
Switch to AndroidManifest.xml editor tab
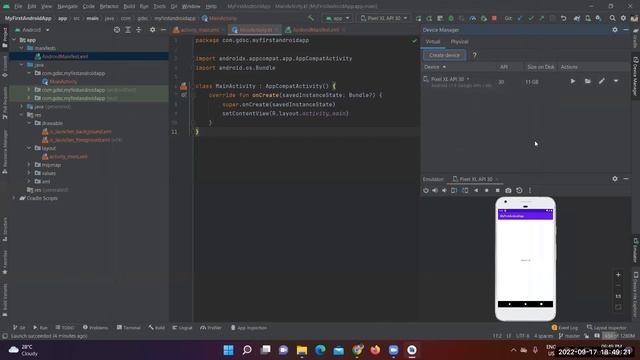(x=315, y=30)
